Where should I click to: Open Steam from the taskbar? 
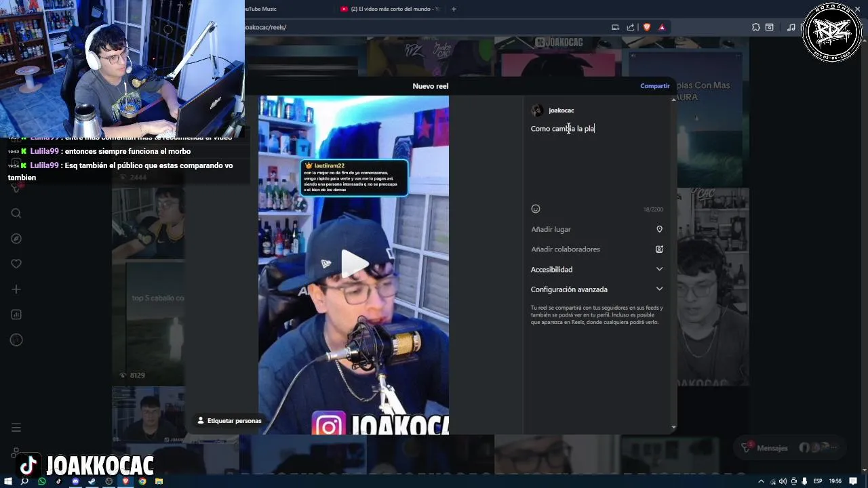92,481
